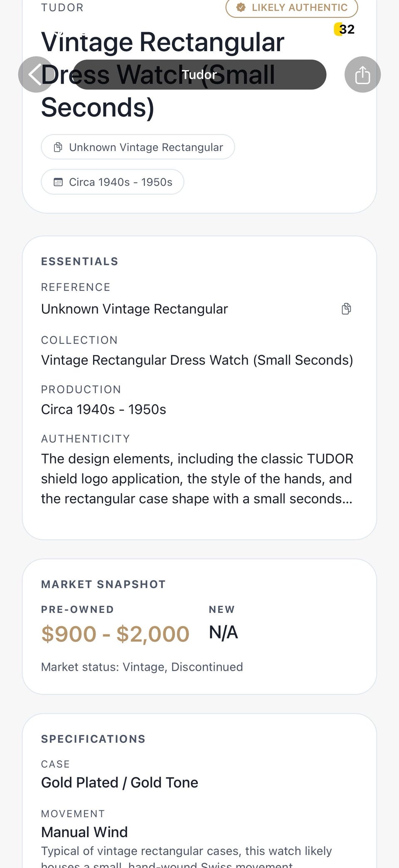Select the Unknown Vintage Rectangular chip
The image size is (399, 868).
coord(138,147)
